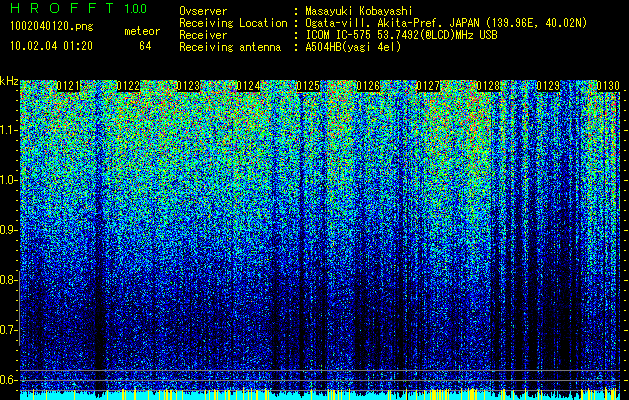Click the 0124 time marker

[248, 86]
